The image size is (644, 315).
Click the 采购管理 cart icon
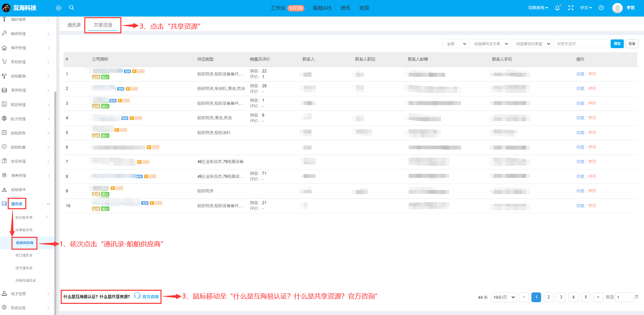point(4,62)
